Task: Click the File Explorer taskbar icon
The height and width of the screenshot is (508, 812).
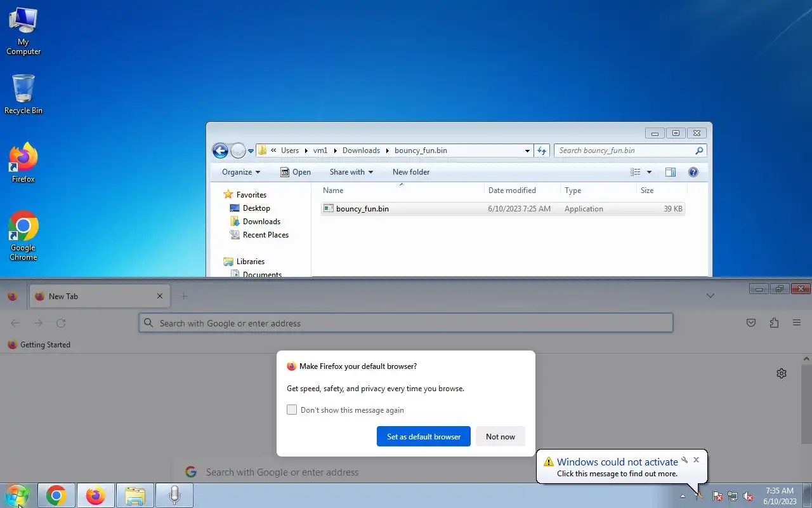Action: [x=135, y=495]
